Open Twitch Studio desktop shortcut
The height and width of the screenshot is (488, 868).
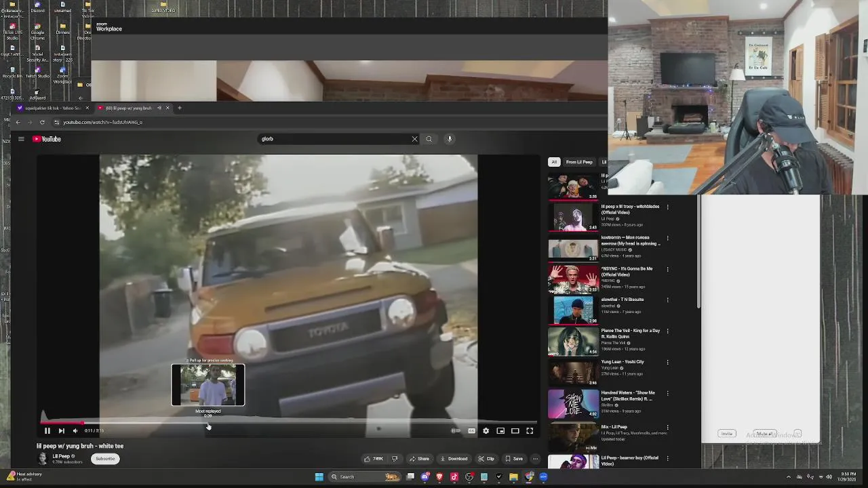(37, 72)
